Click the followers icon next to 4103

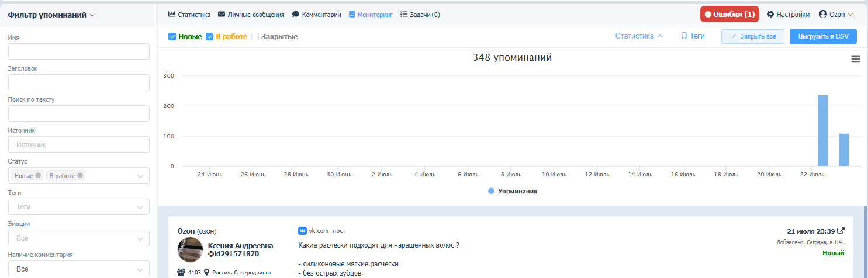point(181,272)
